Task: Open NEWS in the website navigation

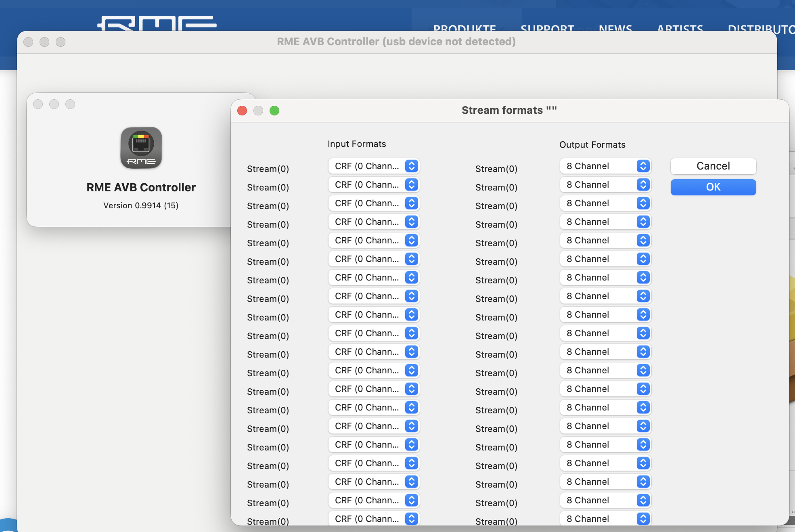Action: (x=615, y=27)
